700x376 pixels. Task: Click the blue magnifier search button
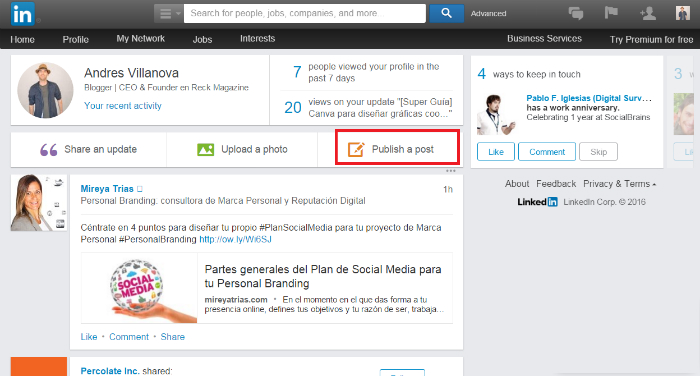click(446, 13)
